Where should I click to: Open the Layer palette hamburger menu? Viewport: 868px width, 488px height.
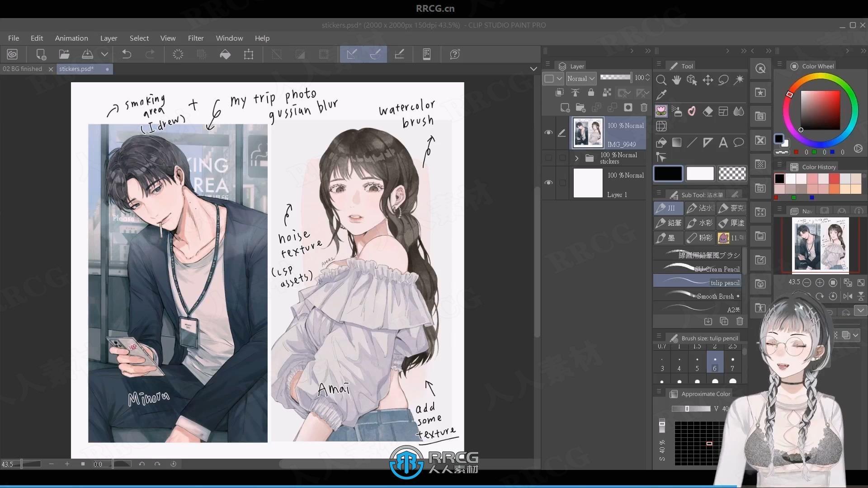pyautogui.click(x=547, y=65)
